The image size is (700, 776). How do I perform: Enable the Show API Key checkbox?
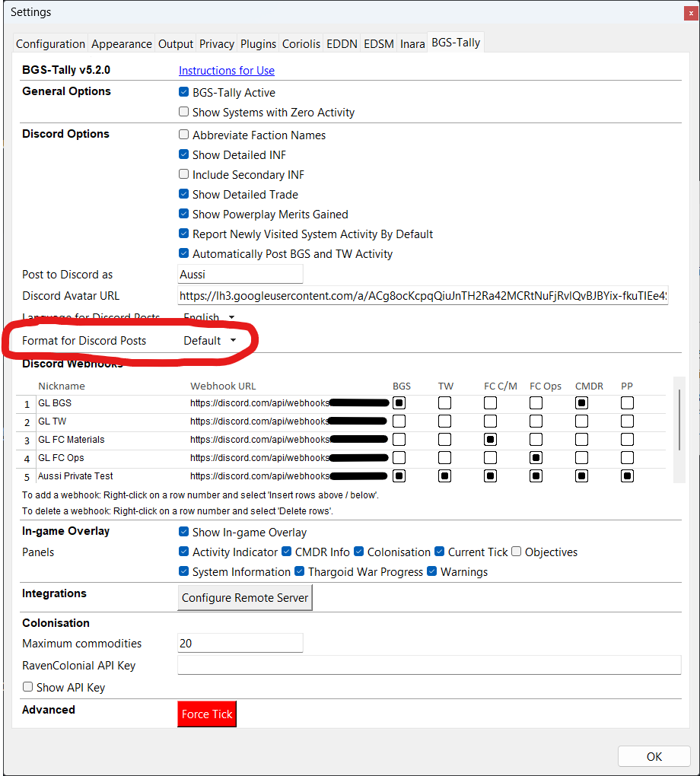(27, 687)
